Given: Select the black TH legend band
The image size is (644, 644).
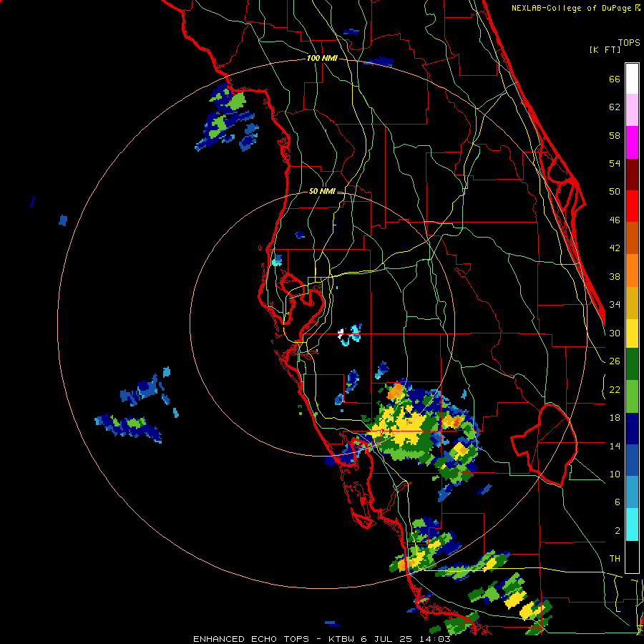Looking at the screenshot, I should tap(632, 557).
